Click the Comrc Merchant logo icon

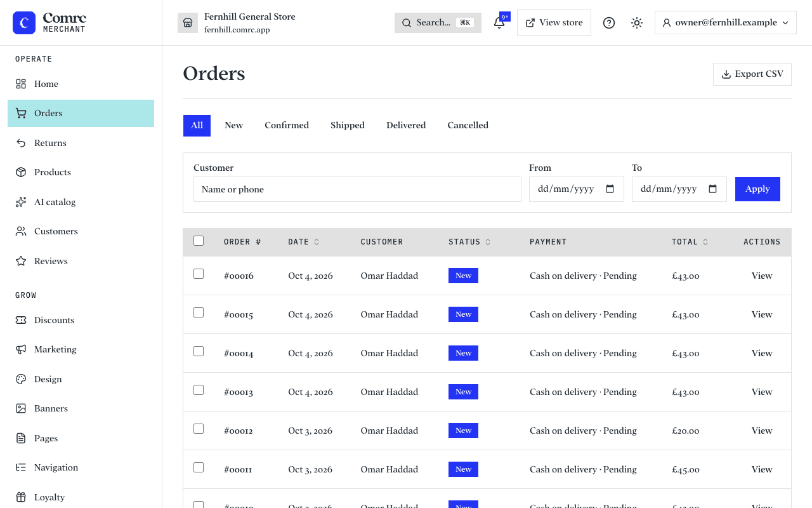(x=24, y=23)
